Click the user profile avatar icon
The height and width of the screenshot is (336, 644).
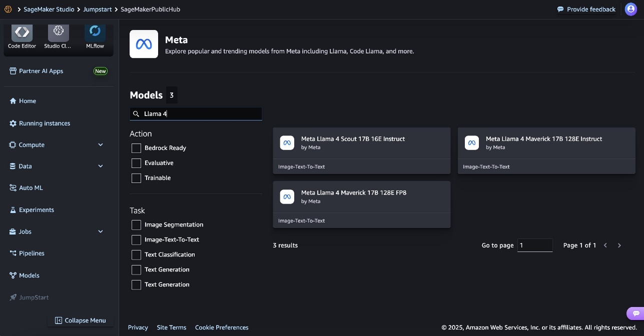click(x=630, y=9)
